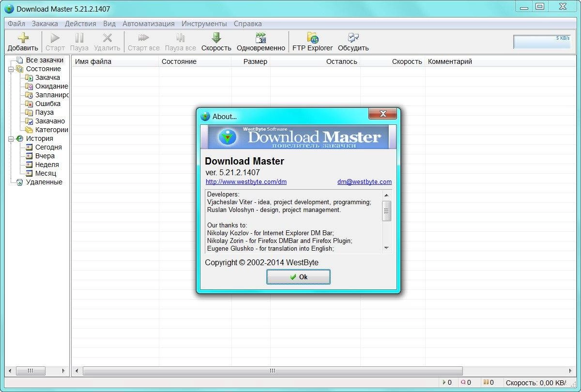Click the Пауза toolbar icon
581x392 pixels.
pyautogui.click(x=79, y=42)
